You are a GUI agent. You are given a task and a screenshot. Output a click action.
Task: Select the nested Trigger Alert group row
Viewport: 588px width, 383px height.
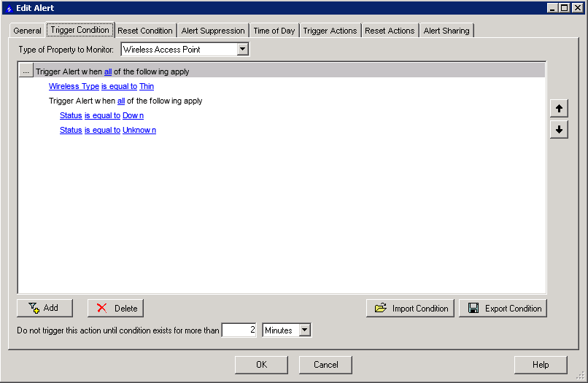(x=125, y=101)
